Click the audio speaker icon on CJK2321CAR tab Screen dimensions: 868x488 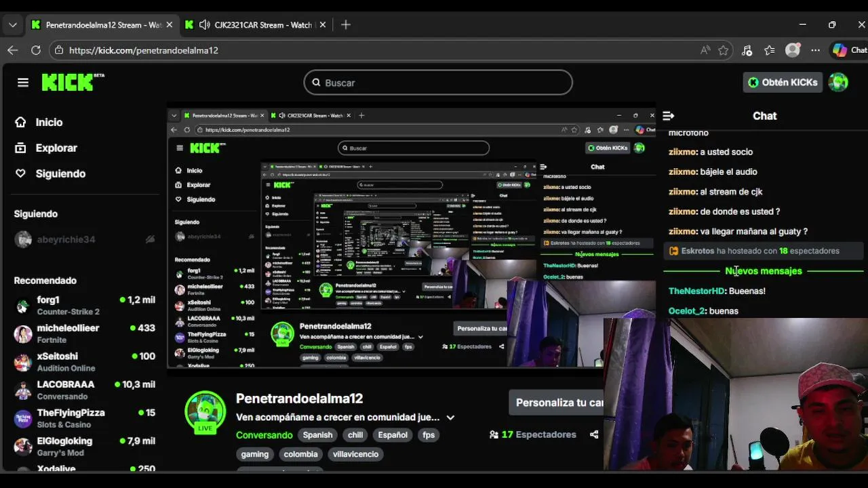click(204, 25)
